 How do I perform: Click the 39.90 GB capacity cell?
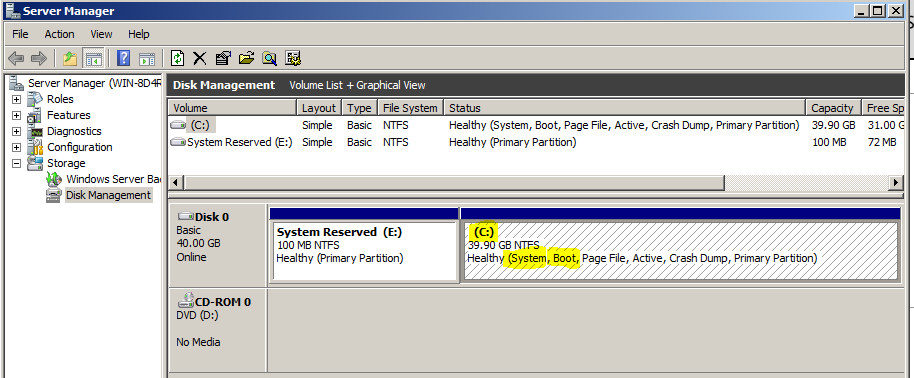point(833,125)
